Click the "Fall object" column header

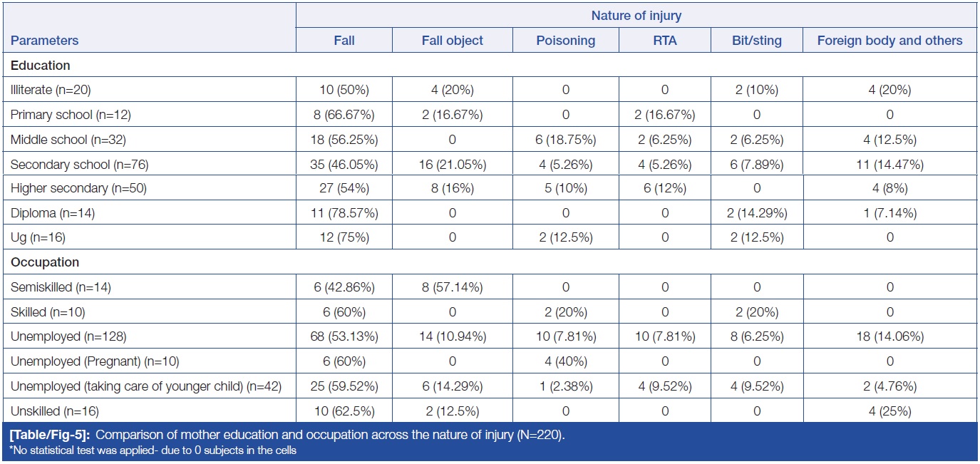(452, 41)
